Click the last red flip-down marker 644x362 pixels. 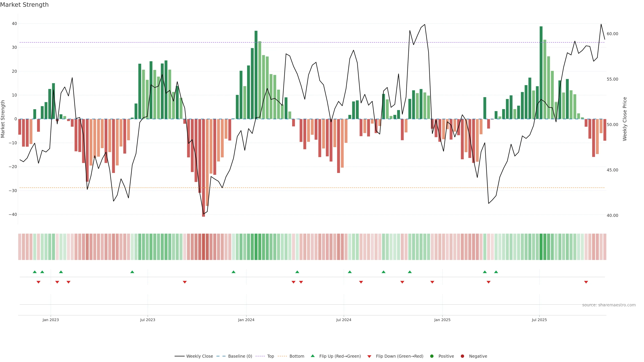[x=586, y=282]
